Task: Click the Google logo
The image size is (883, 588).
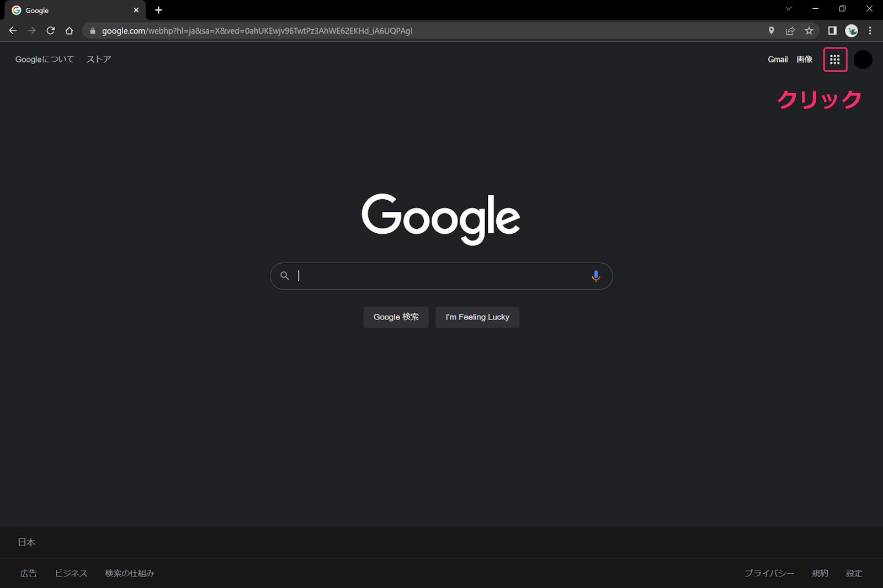Action: (441, 219)
